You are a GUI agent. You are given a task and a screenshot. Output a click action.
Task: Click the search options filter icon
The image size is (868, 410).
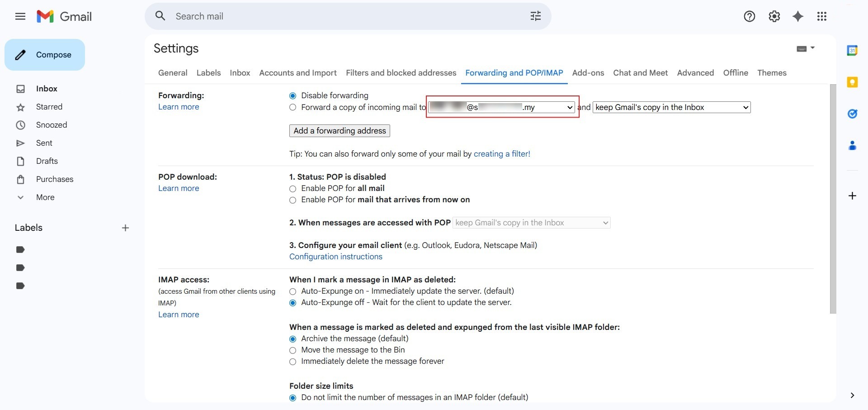coord(535,16)
